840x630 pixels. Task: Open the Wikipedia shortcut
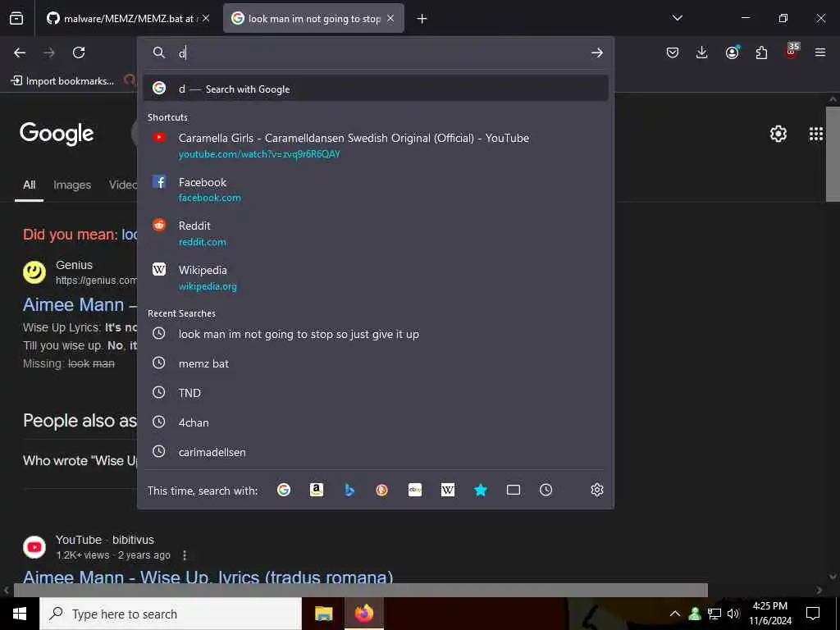click(x=376, y=277)
